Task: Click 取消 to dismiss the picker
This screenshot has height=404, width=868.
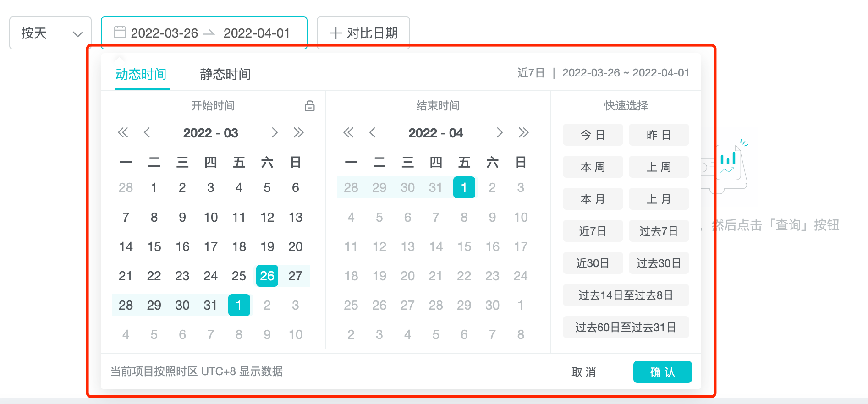Action: [584, 372]
